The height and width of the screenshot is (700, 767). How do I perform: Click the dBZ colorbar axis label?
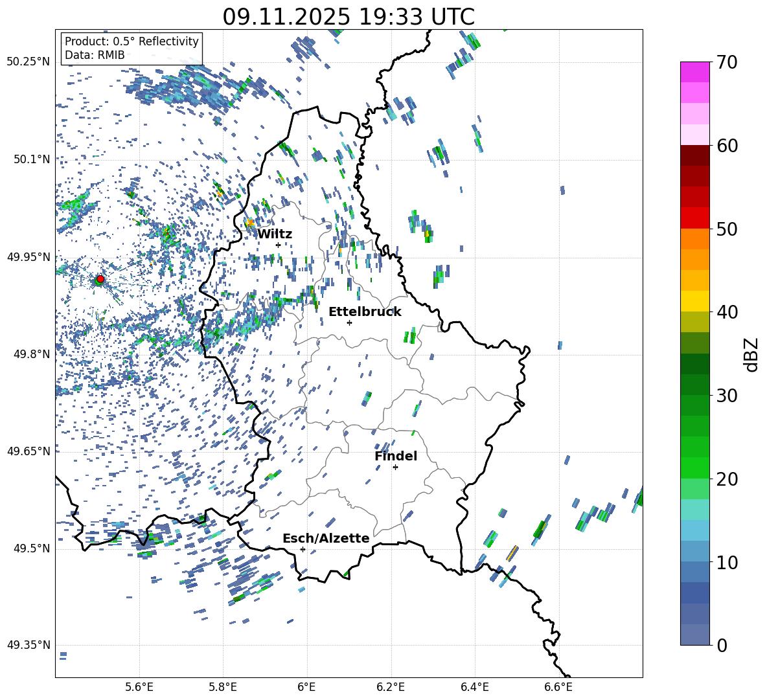[x=751, y=354]
